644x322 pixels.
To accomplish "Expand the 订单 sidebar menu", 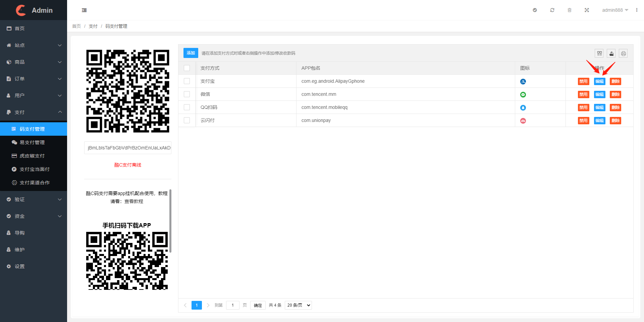I will click(x=34, y=79).
